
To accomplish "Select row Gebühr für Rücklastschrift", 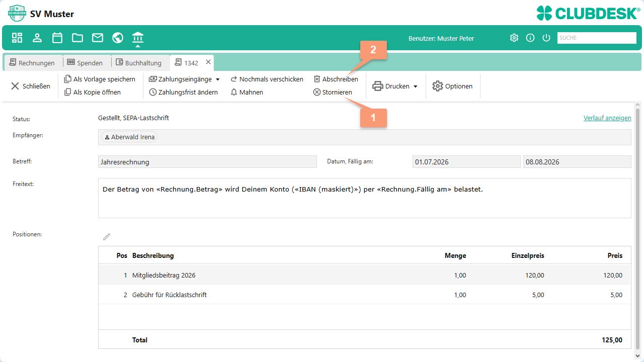I will coord(364,295).
